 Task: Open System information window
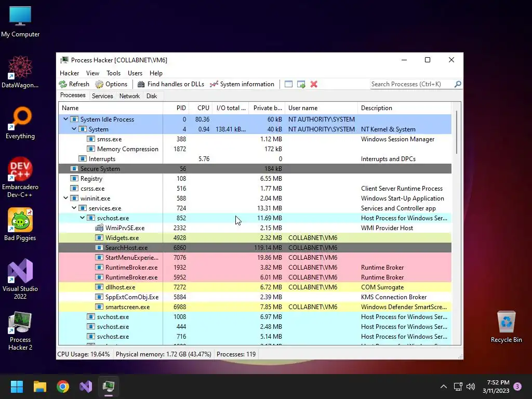coord(242,84)
